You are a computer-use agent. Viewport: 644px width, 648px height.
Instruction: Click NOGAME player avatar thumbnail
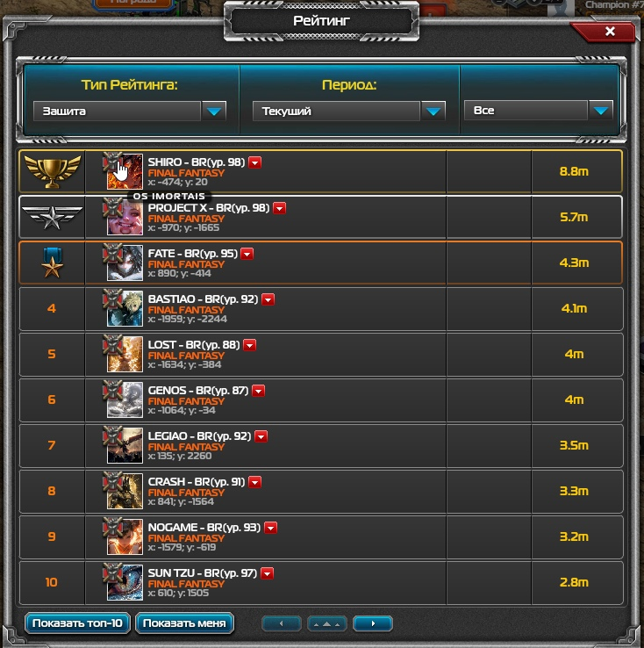pos(125,536)
